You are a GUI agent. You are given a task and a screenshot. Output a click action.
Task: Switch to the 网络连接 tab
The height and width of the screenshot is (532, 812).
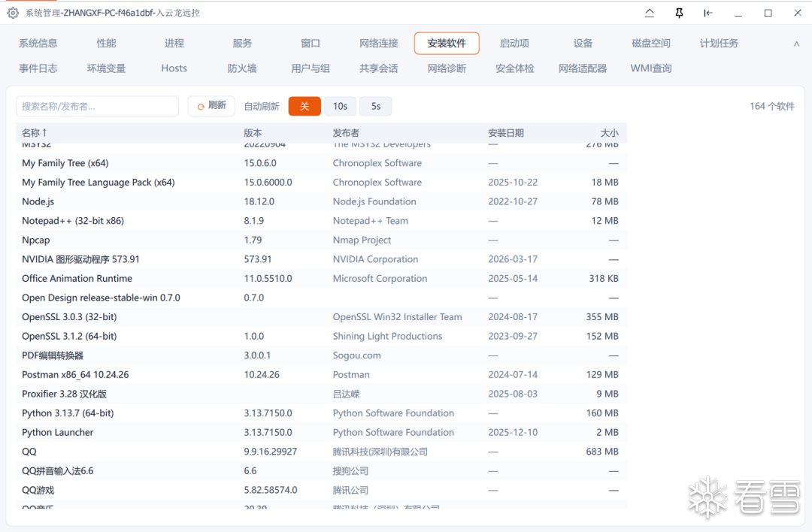click(378, 44)
